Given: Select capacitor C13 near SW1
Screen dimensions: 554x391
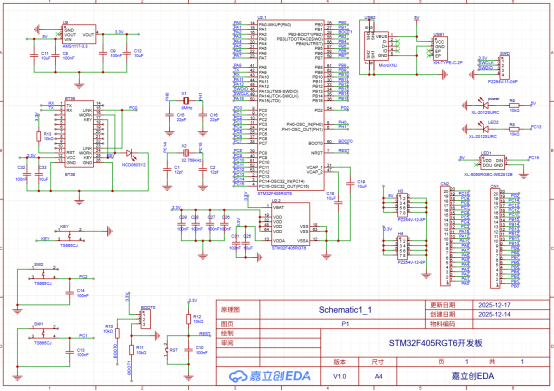Looking at the screenshot, I should click(x=70, y=352).
